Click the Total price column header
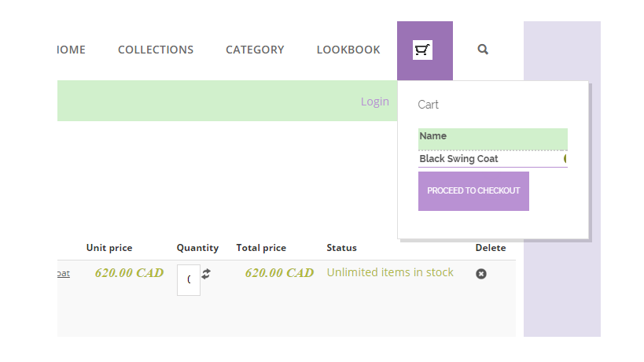This screenshot has width=644, height=362. pyautogui.click(x=261, y=248)
